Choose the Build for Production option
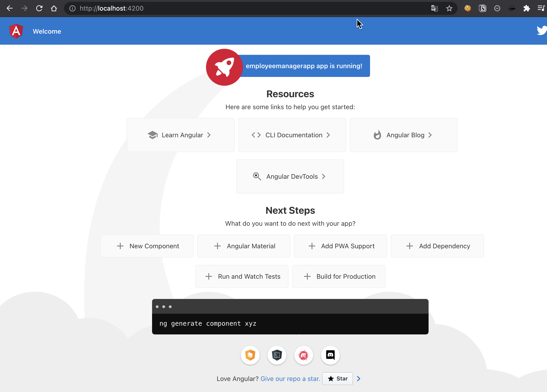The height and width of the screenshot is (392, 547). 338,276
